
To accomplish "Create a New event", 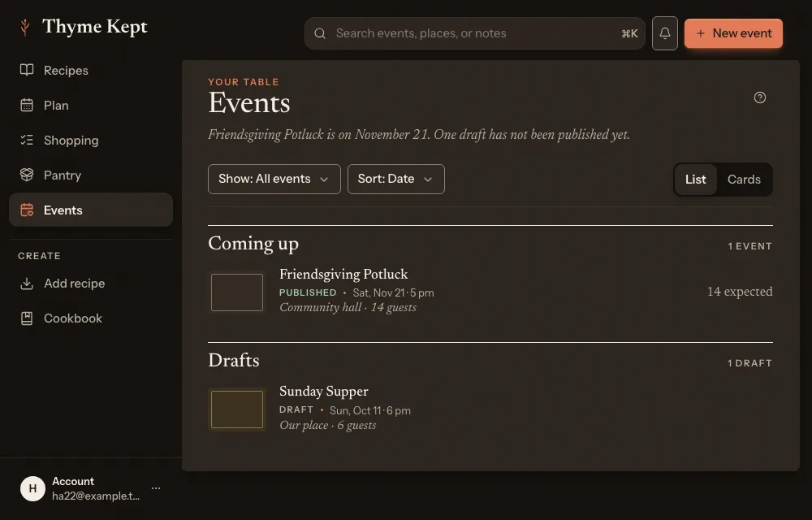I will 733,33.
